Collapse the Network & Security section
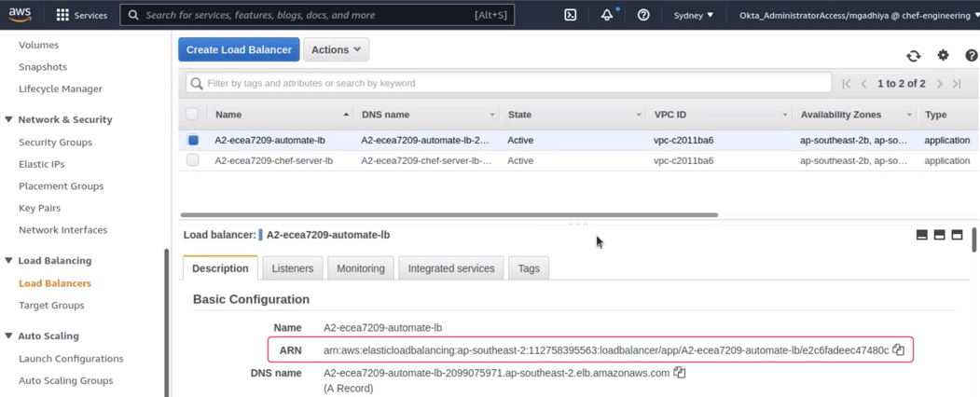This screenshot has height=397, width=980. [x=9, y=119]
